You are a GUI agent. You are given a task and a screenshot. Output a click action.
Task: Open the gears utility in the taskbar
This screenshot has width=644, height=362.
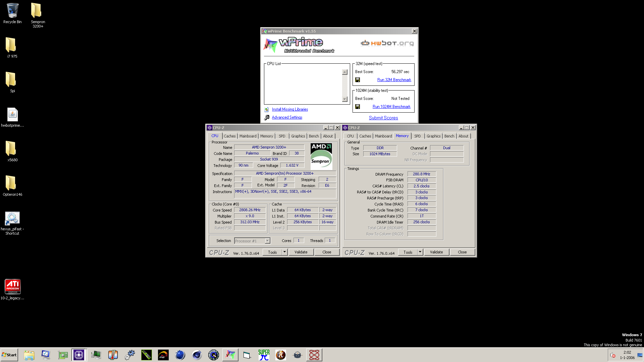tap(130, 355)
